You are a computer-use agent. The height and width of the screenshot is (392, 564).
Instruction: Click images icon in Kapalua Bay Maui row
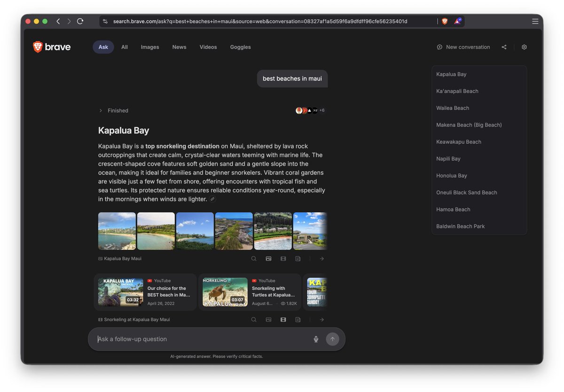pos(268,259)
